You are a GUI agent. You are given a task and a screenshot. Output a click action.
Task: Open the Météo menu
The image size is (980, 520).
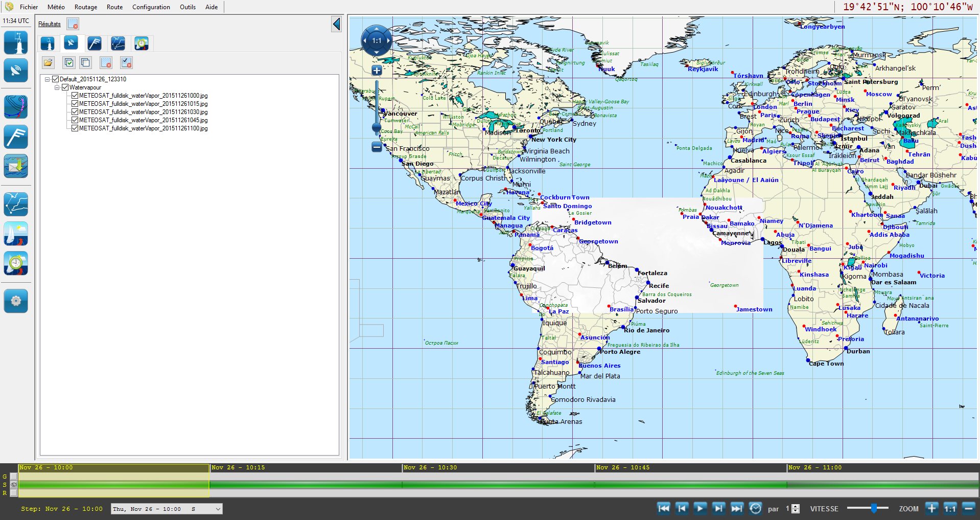[56, 7]
